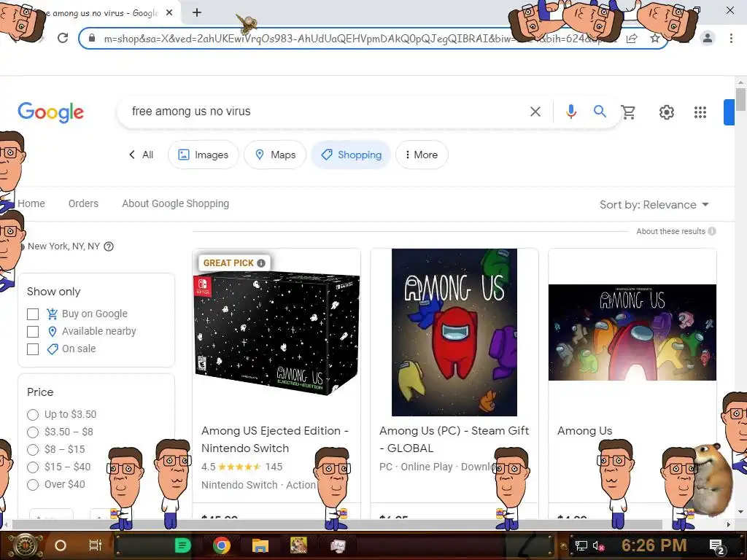Open the green notes app in taskbar
747x560 pixels.
182,545
